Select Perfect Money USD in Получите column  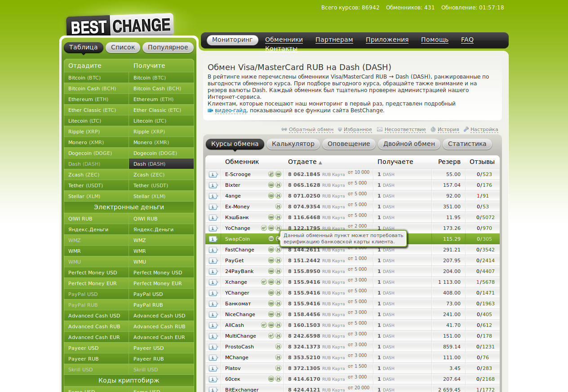pos(161,273)
